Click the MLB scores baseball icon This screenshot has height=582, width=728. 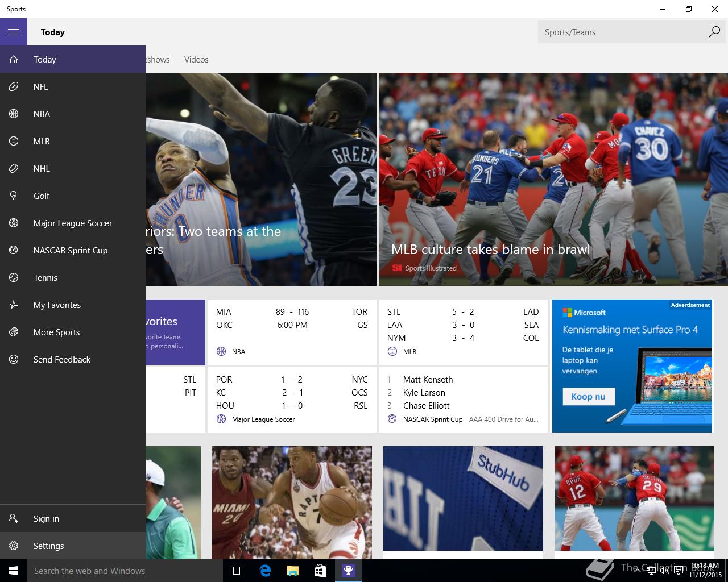pos(392,351)
